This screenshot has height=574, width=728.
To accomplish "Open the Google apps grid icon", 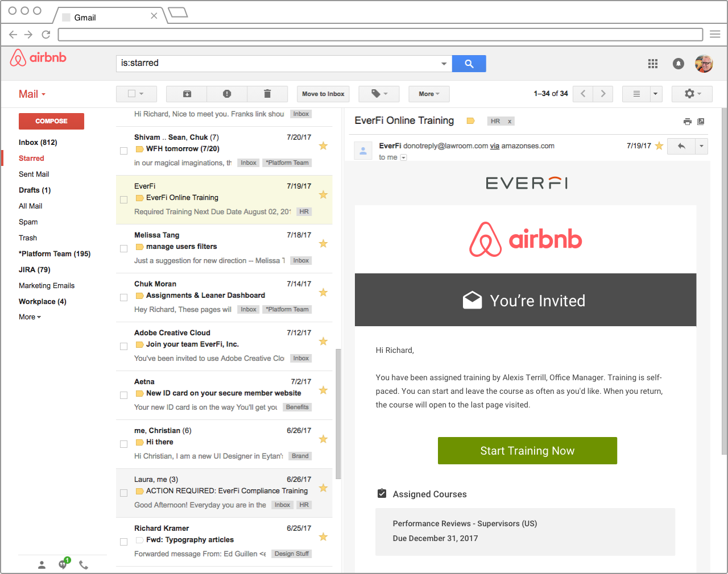I will click(x=653, y=64).
